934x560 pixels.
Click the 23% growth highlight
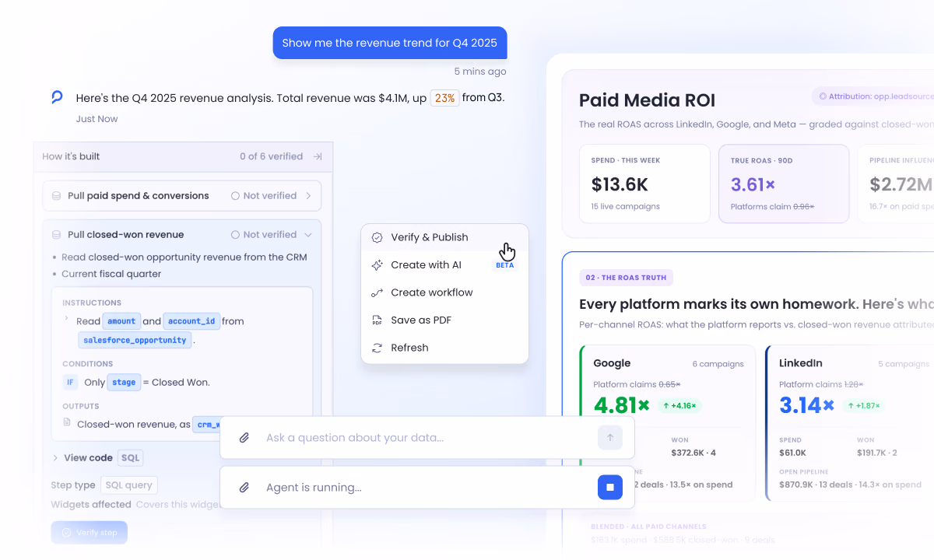[444, 98]
